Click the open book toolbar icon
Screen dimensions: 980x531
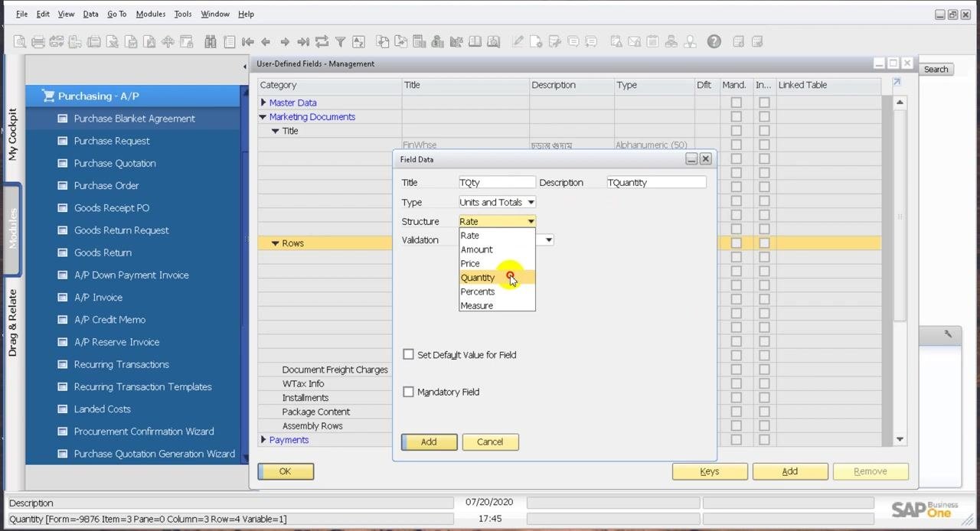point(475,42)
